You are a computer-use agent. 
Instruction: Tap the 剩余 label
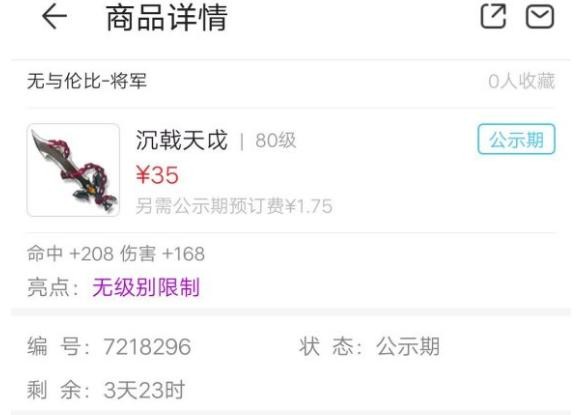[x=53, y=390]
